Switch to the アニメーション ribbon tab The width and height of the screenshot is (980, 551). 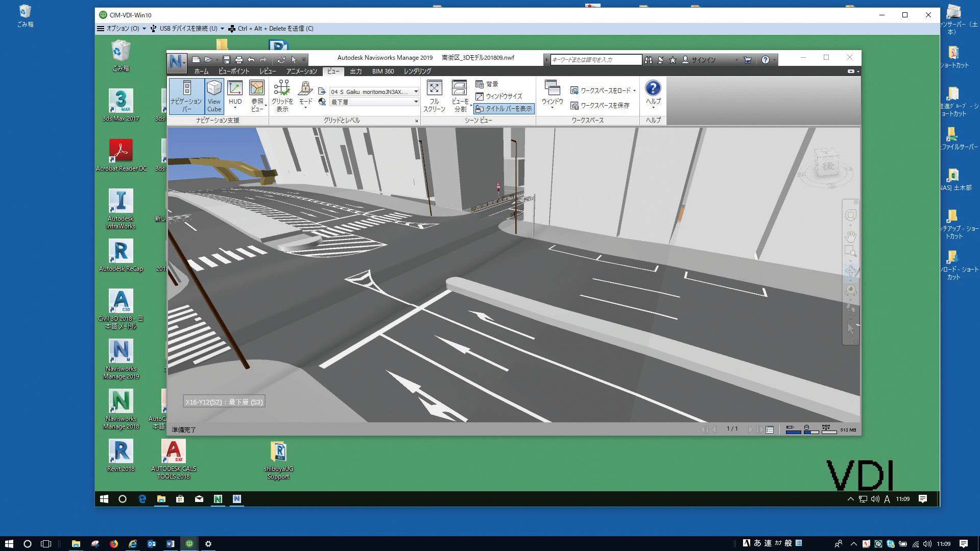point(301,71)
